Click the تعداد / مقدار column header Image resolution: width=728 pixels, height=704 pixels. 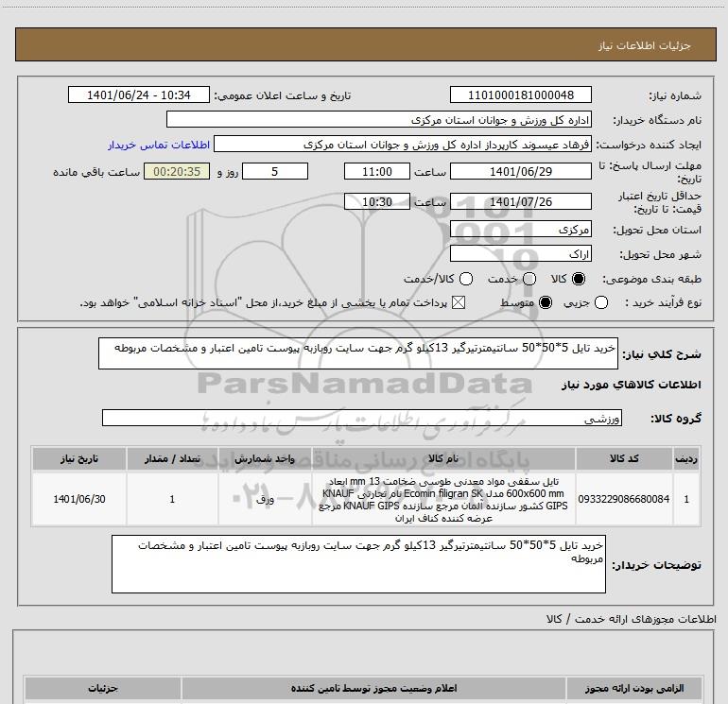(x=172, y=458)
